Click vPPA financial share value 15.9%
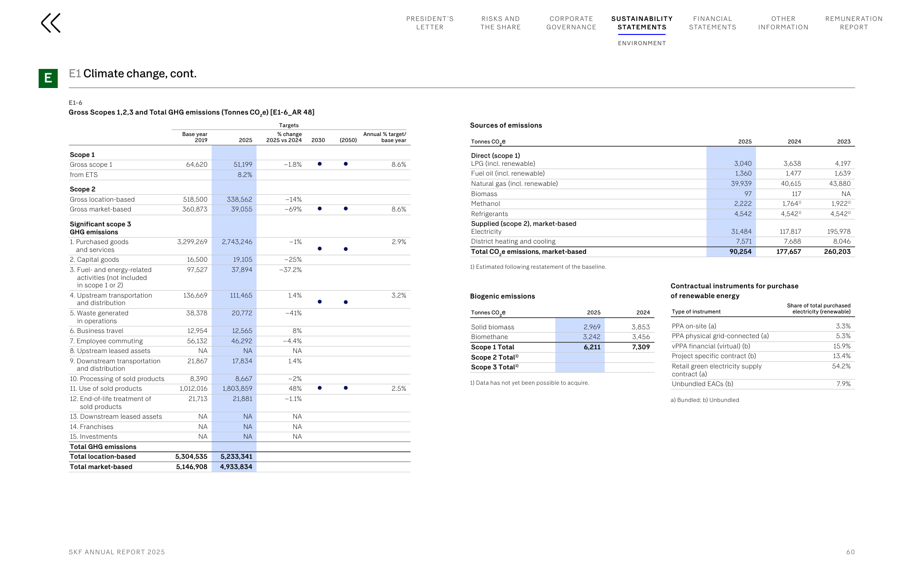Image resolution: width=924 pixels, height=578 pixels. point(842,346)
